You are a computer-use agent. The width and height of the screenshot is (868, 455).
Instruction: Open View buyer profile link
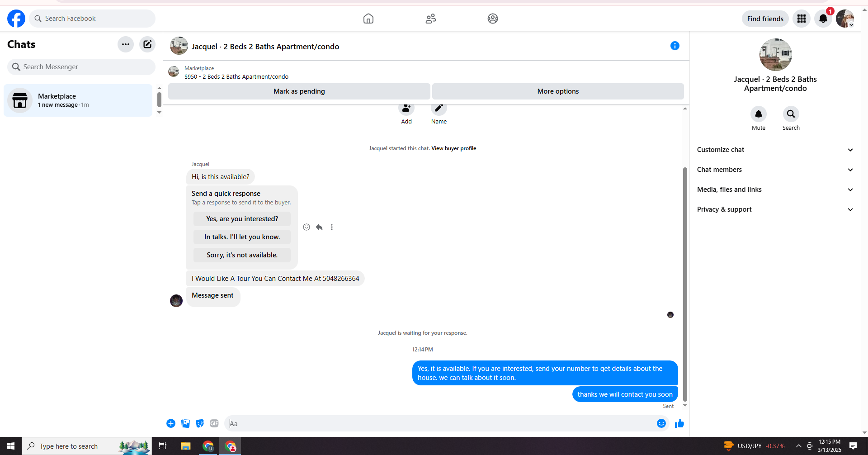coord(453,148)
